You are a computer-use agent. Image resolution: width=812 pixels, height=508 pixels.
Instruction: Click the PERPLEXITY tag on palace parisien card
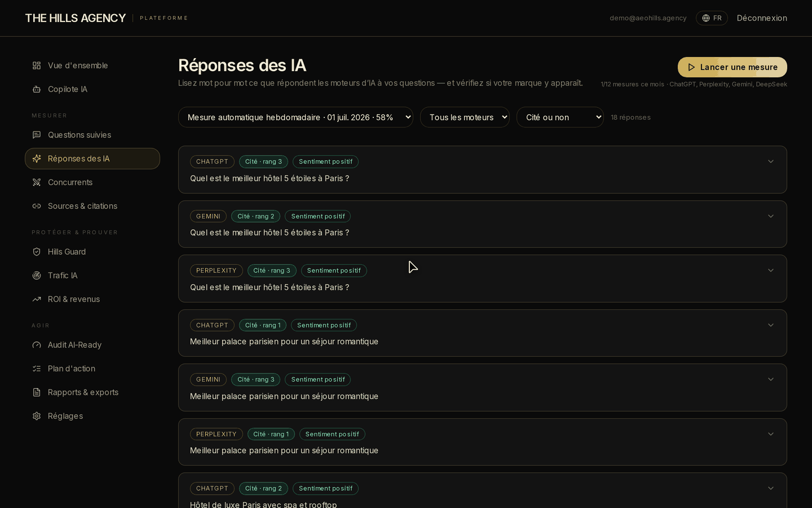tap(217, 434)
